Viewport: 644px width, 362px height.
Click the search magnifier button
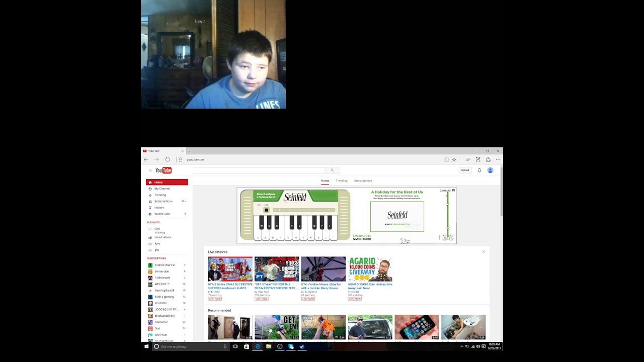tap(332, 170)
